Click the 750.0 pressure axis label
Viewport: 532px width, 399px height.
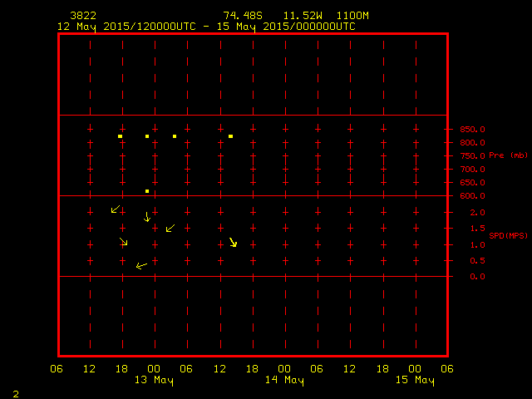(472, 155)
